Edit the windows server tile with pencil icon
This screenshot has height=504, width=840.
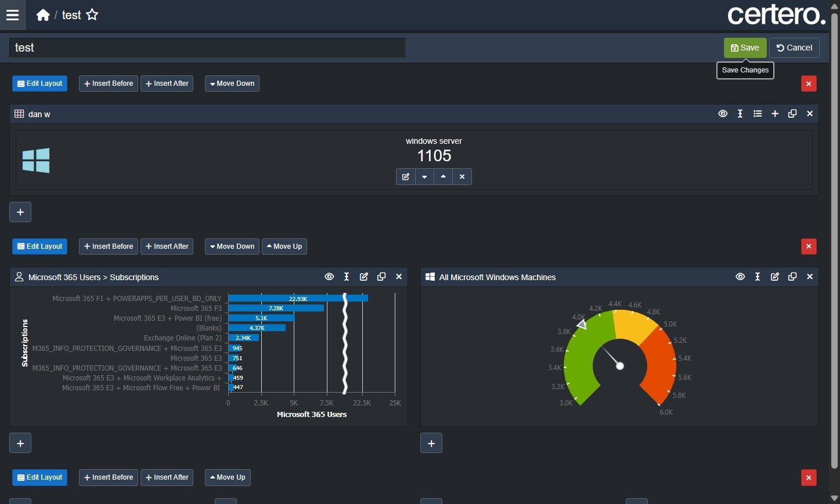coord(406,176)
